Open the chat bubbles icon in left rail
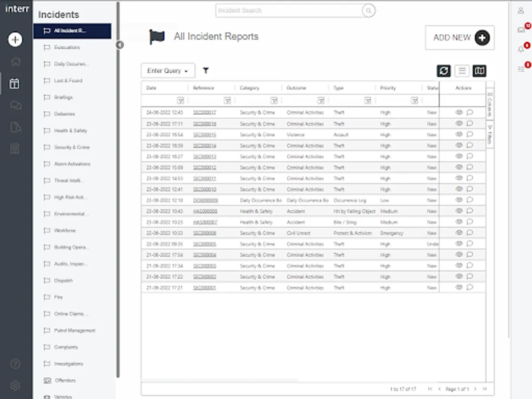The image size is (532, 399). [16, 106]
